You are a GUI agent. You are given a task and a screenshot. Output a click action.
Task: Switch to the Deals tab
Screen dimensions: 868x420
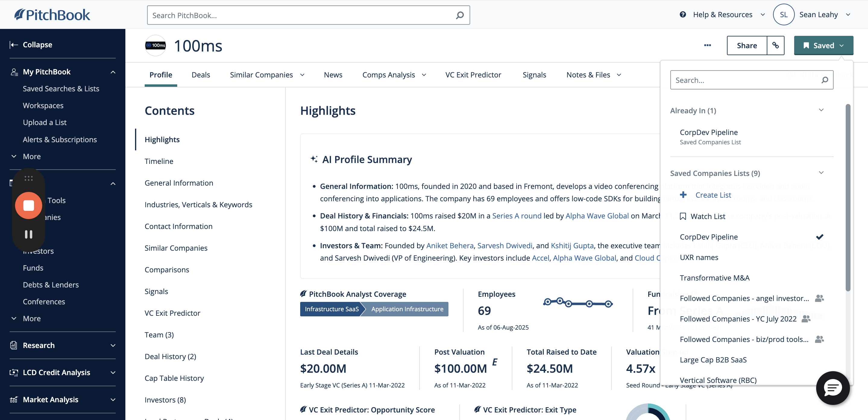[200, 75]
